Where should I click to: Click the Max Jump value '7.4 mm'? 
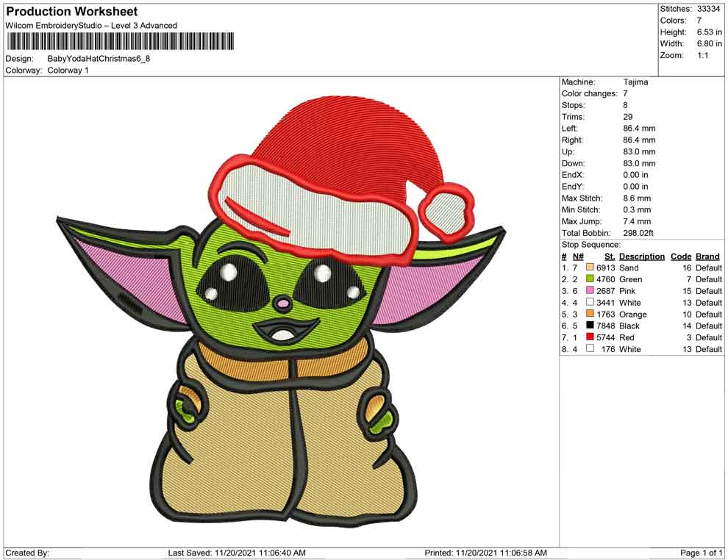[637, 221]
